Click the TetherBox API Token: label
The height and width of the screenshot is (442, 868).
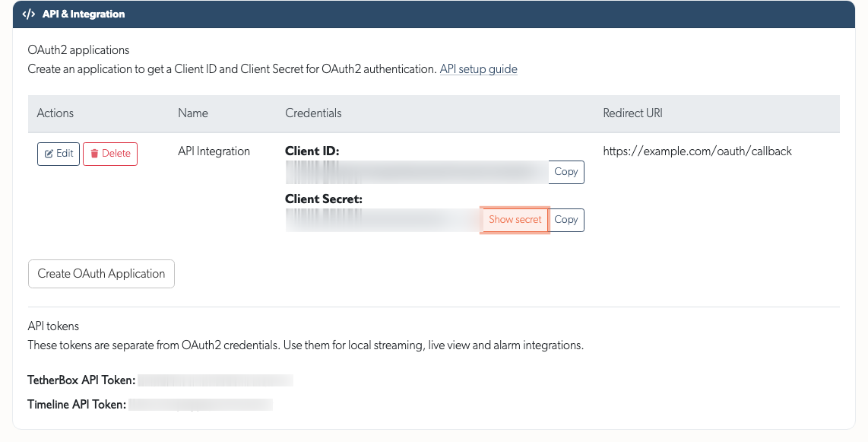click(x=81, y=380)
